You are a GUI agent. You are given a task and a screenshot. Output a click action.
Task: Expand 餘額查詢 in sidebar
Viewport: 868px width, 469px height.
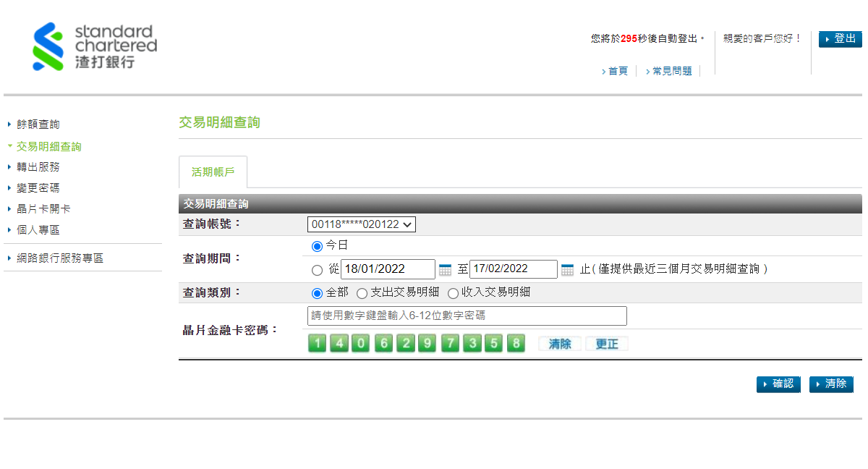click(x=38, y=124)
